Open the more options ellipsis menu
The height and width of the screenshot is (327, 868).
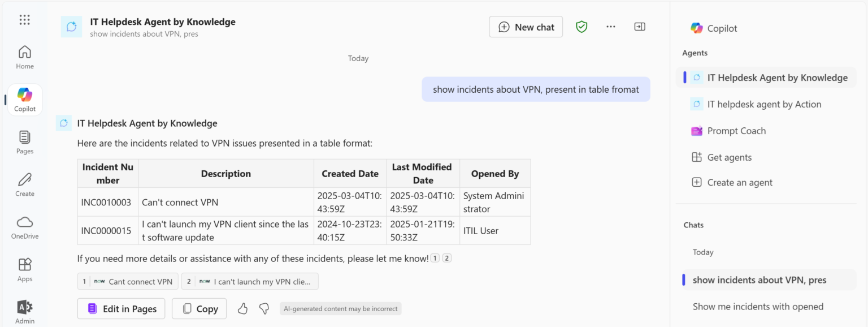[611, 27]
